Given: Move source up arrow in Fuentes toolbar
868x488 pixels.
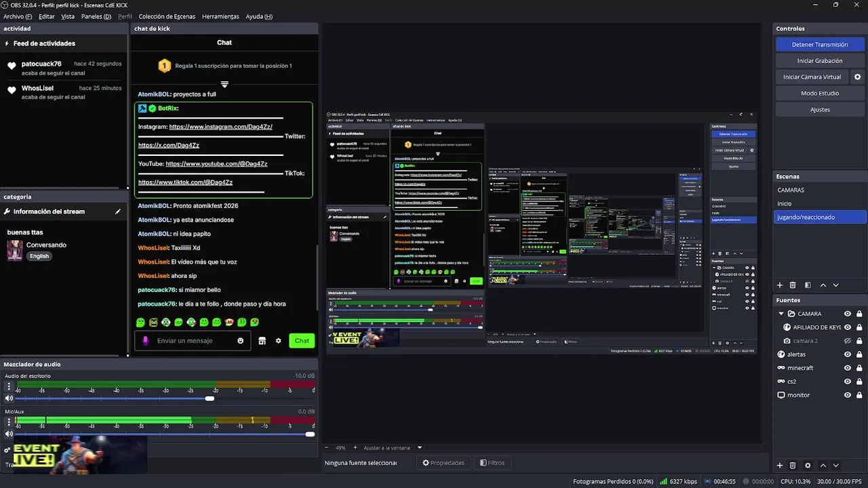Looking at the screenshot, I should pyautogui.click(x=823, y=466).
